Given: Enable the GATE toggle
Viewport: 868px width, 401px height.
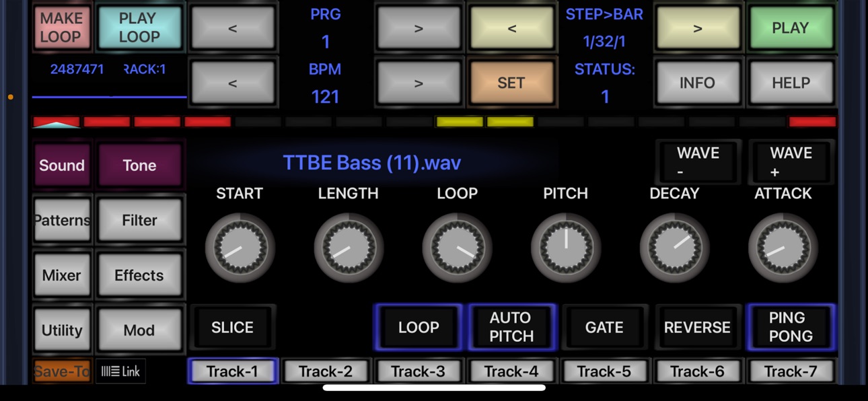Looking at the screenshot, I should [x=604, y=327].
